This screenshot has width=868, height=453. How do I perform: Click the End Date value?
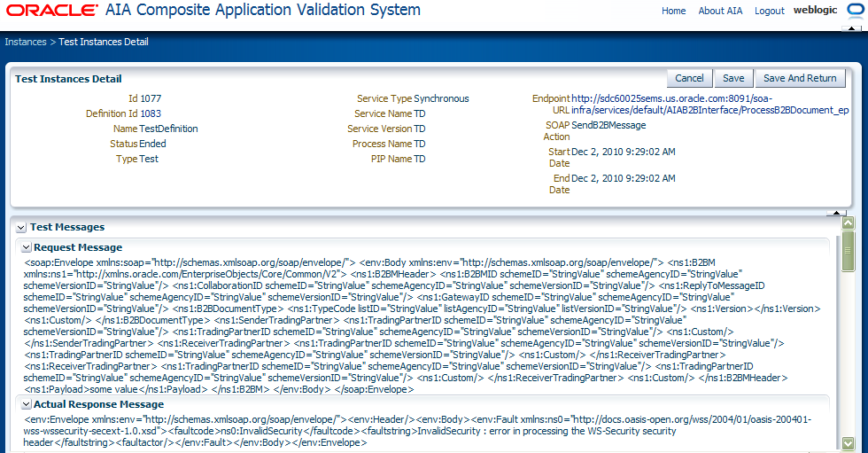point(624,178)
